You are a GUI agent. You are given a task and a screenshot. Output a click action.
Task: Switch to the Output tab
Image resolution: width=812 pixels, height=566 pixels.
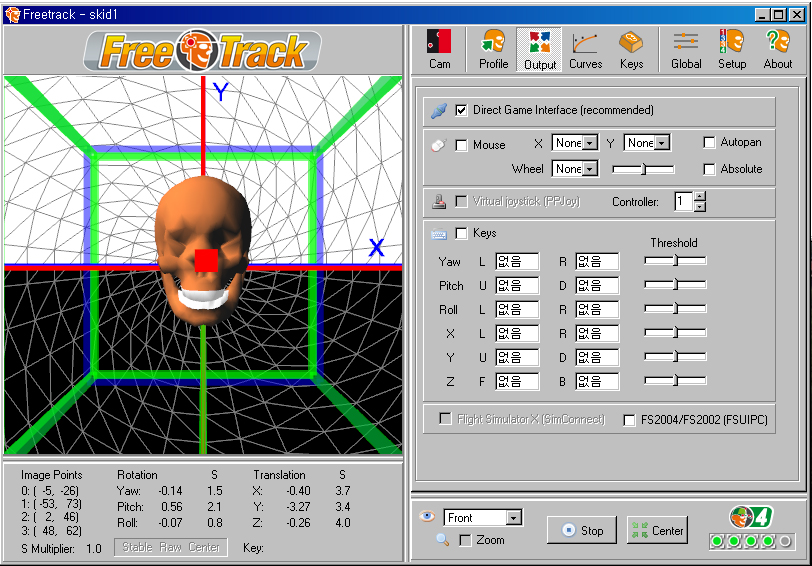point(540,49)
